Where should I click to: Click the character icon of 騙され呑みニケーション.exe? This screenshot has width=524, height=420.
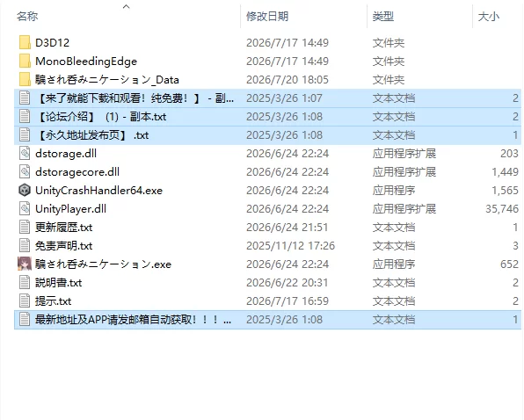[25, 264]
